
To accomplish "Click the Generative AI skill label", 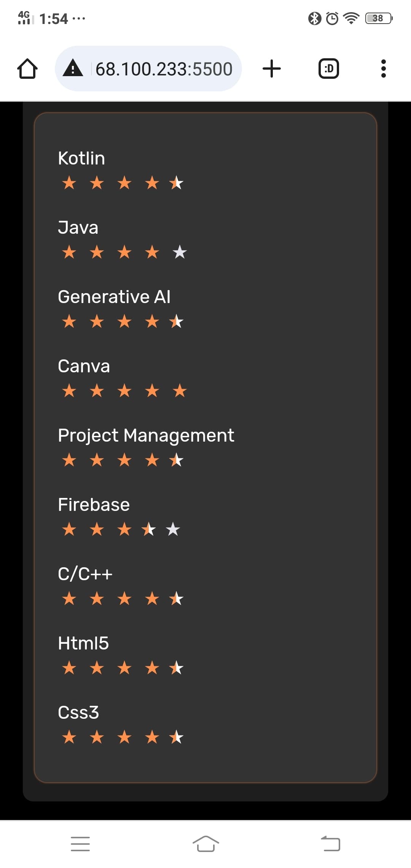I will tap(114, 297).
